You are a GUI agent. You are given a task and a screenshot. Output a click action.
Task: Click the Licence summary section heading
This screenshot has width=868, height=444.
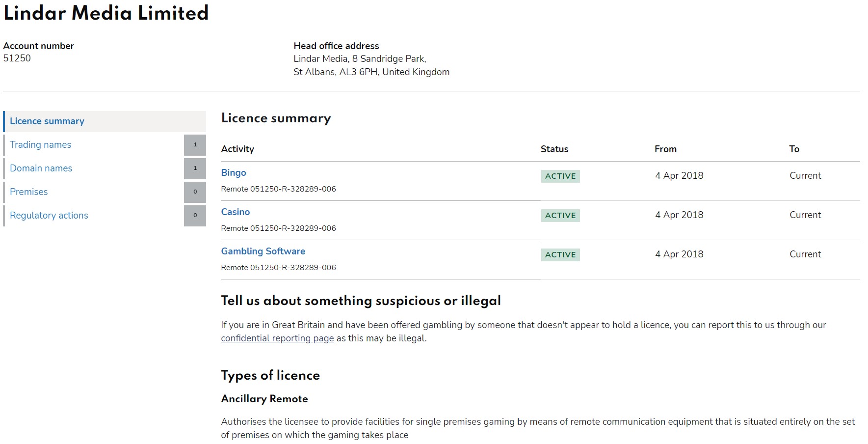[276, 118]
